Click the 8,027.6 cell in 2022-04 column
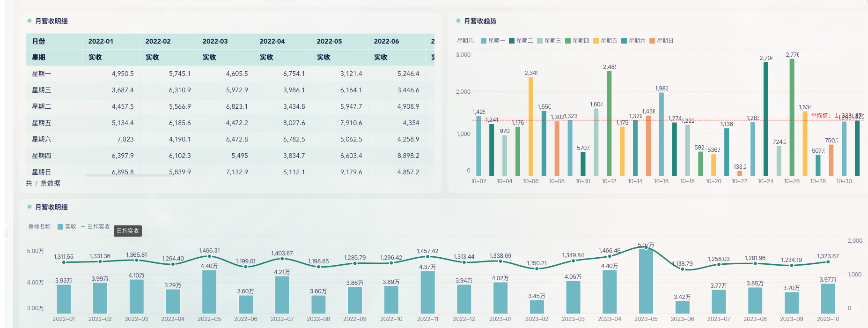Screen dimensions: 868x328 pos(294,123)
